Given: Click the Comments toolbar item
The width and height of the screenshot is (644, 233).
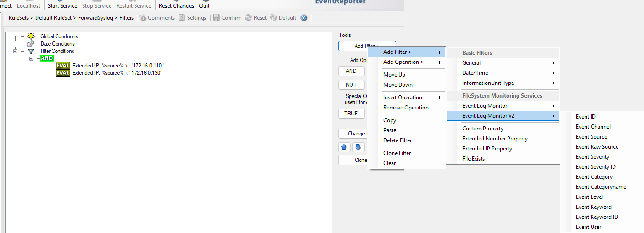Looking at the screenshot, I should tap(157, 18).
